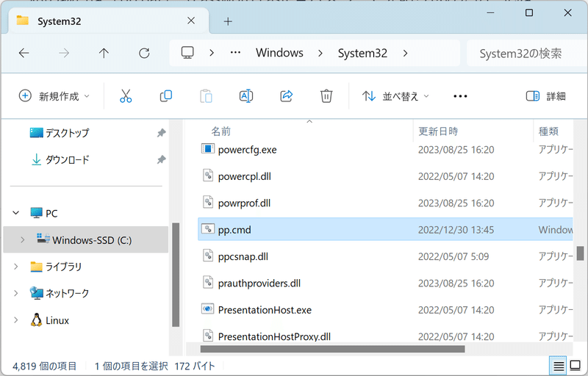Click the PresentationHost.exe file icon
Viewport: 588px width, 376px height.
[x=207, y=309]
